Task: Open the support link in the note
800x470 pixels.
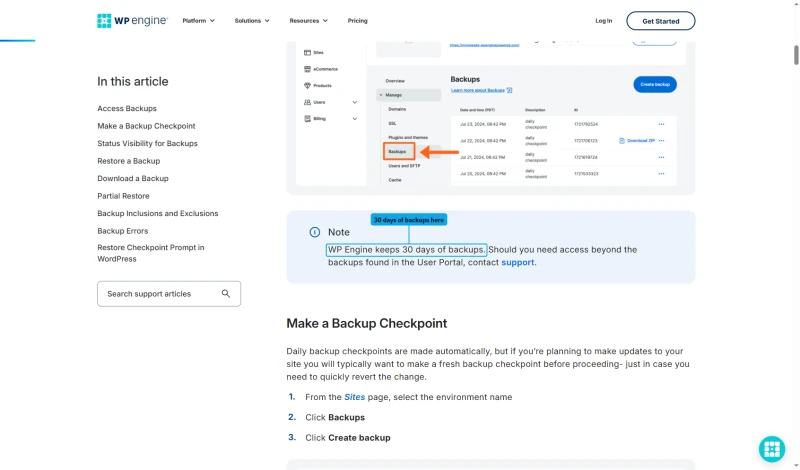Action: coord(517,262)
